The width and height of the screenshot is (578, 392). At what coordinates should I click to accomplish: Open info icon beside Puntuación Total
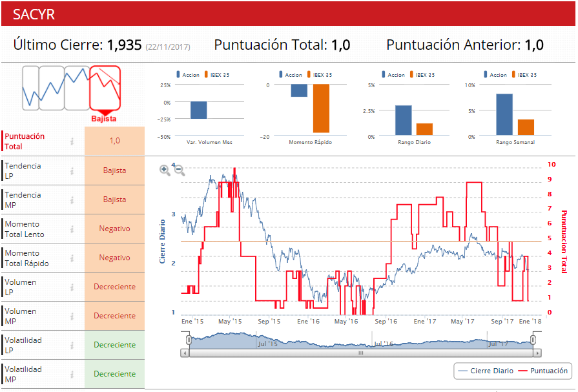(72, 141)
